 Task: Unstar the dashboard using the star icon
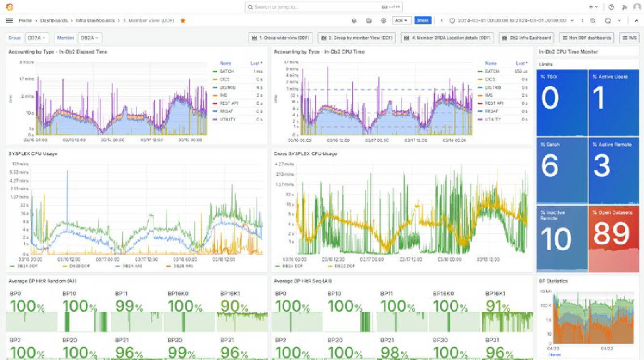click(183, 21)
